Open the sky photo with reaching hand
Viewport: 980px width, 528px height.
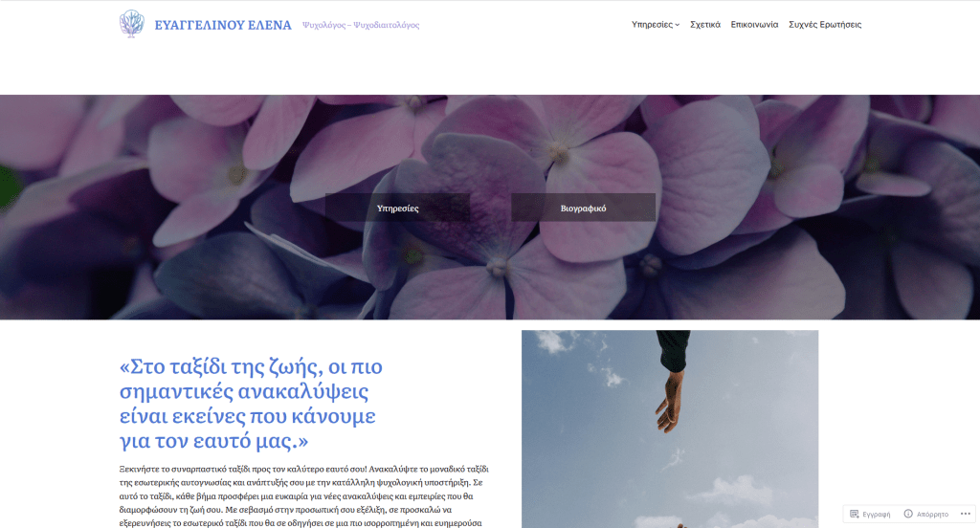(x=670, y=429)
